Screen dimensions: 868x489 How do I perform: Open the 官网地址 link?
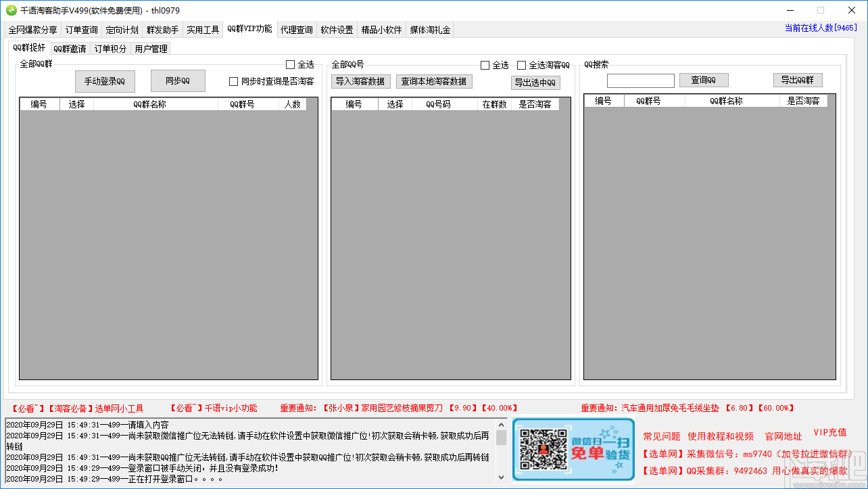pyautogui.click(x=783, y=436)
